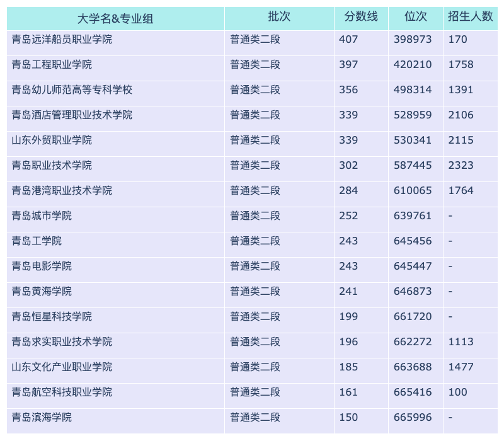Click rank value 530341
The image size is (504, 441).
[x=413, y=140]
